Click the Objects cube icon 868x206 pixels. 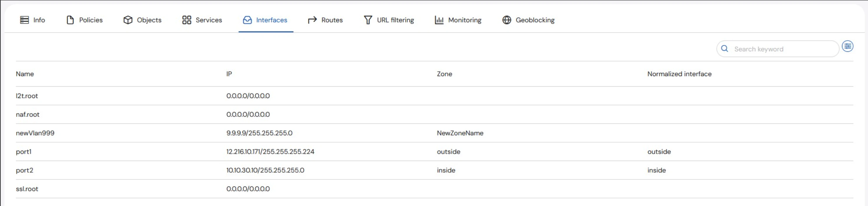click(128, 20)
